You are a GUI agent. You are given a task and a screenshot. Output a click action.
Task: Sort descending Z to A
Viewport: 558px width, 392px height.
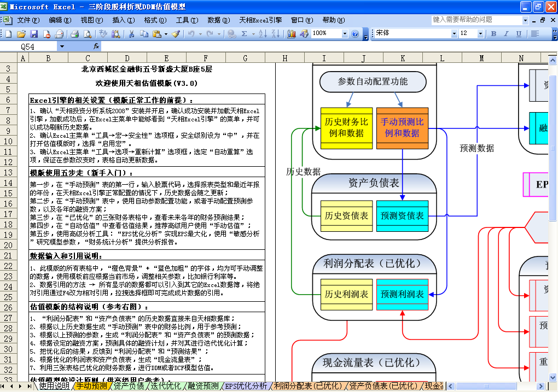coord(275,34)
